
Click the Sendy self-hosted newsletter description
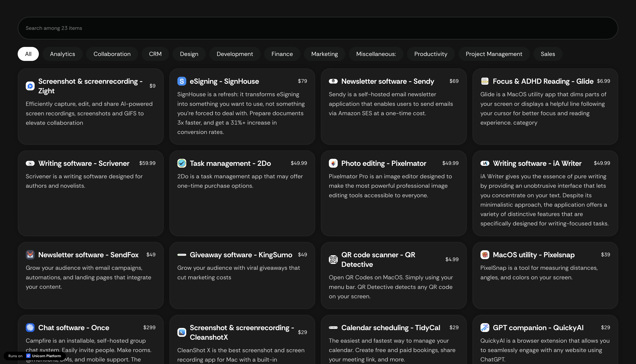coord(391,104)
